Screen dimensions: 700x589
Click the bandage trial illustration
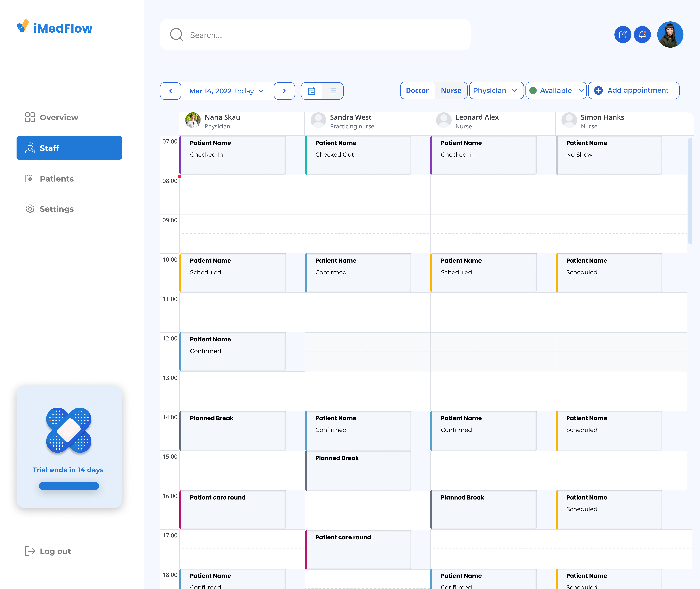pos(69,430)
